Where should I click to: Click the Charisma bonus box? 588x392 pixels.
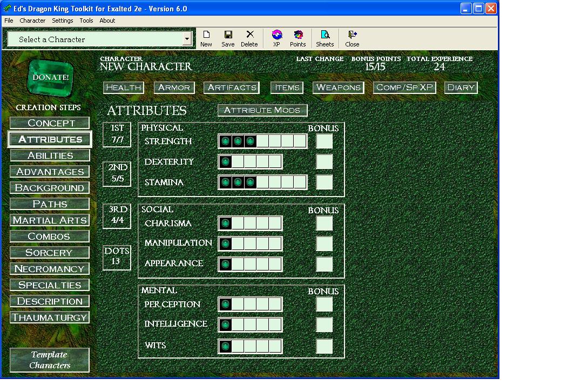tap(324, 223)
